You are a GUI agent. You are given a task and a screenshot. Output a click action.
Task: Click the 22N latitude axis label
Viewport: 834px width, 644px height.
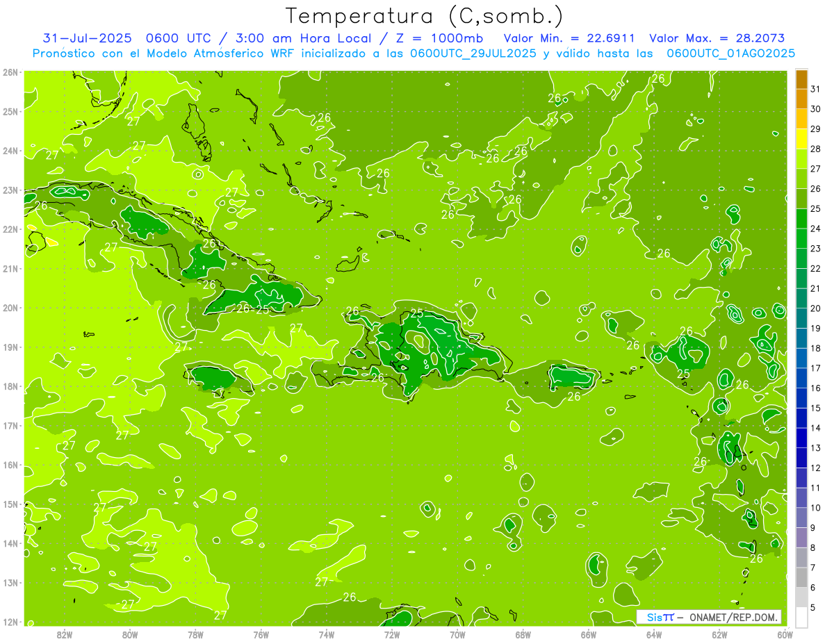click(x=10, y=229)
